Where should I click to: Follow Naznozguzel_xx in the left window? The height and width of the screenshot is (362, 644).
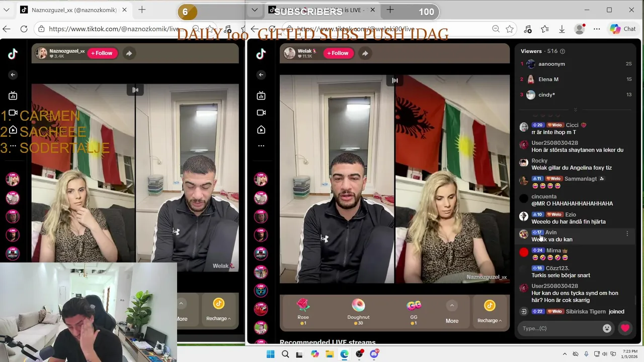[102, 53]
